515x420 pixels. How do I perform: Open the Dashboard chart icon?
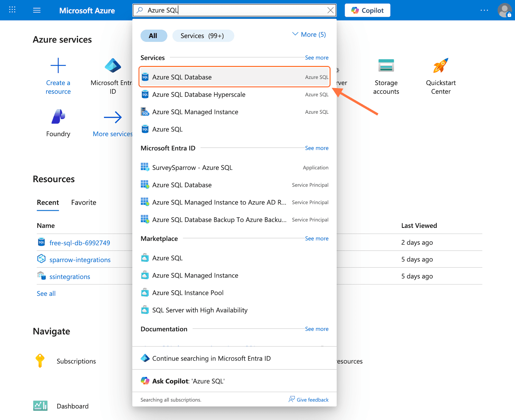click(x=40, y=406)
